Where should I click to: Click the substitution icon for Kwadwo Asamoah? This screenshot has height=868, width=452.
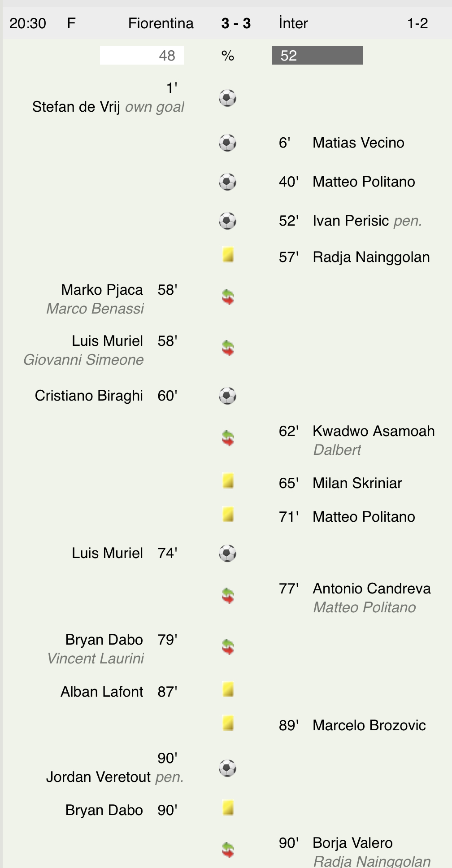[x=228, y=438]
